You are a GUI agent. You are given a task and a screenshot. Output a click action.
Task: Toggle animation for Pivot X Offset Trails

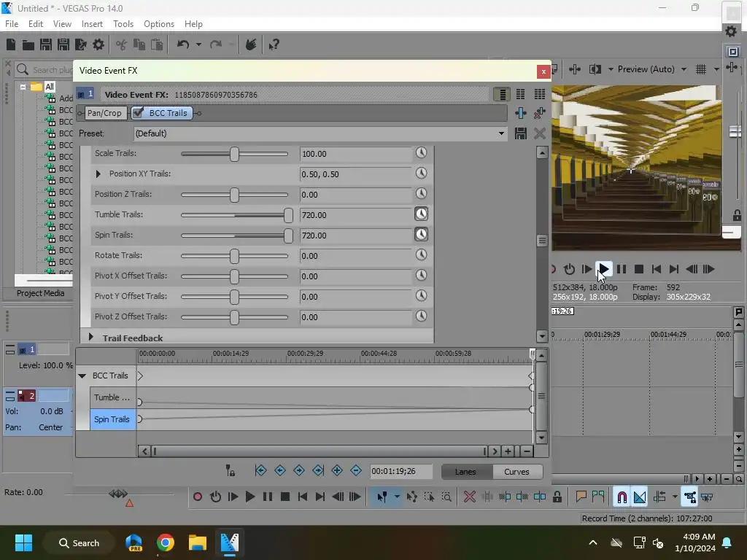[421, 276]
